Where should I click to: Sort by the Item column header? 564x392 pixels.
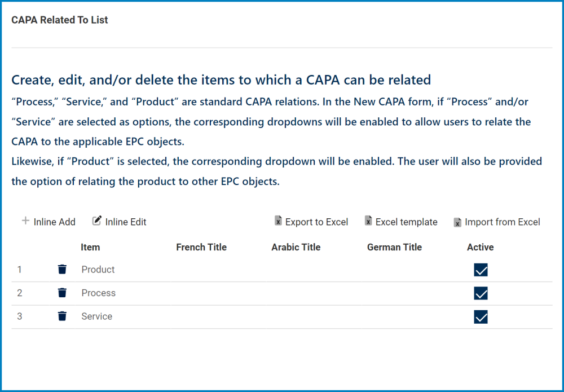point(90,247)
